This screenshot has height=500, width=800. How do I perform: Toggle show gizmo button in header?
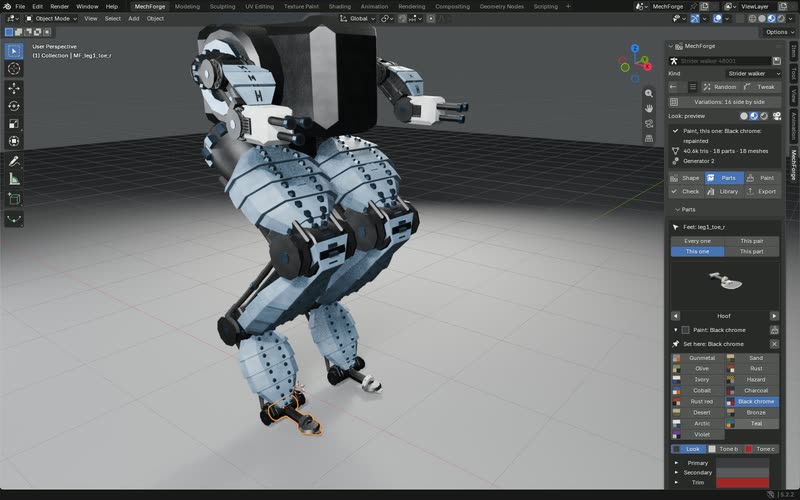694,18
